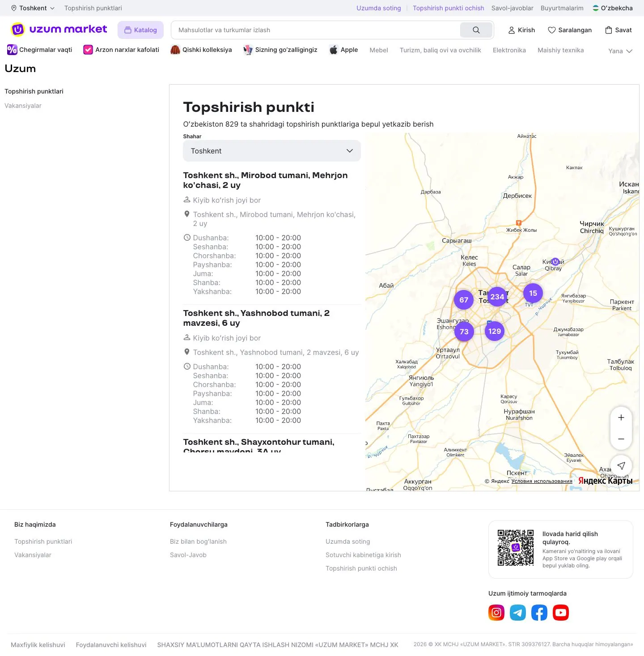Open the Apple category
Viewport: 644px width, 656px height.
click(343, 50)
